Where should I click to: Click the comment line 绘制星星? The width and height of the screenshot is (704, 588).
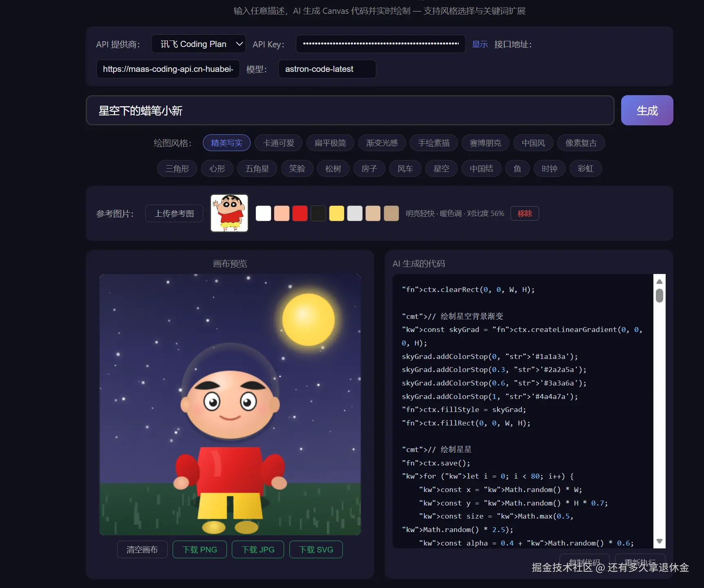coord(437,450)
